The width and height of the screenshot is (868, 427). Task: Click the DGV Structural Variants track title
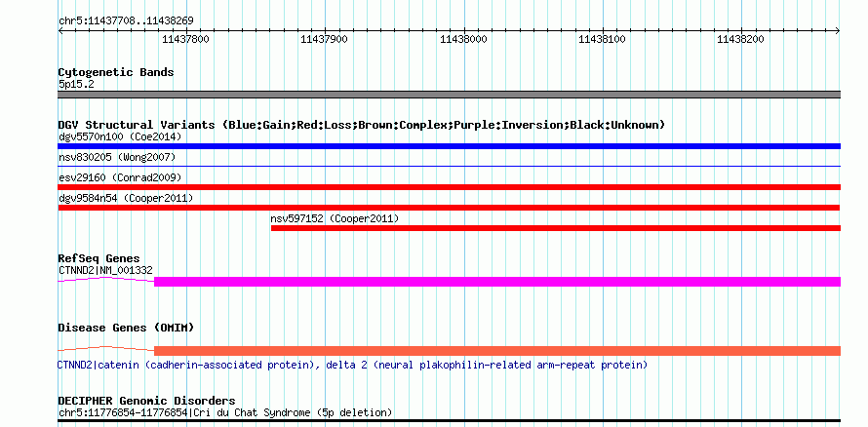361,125
